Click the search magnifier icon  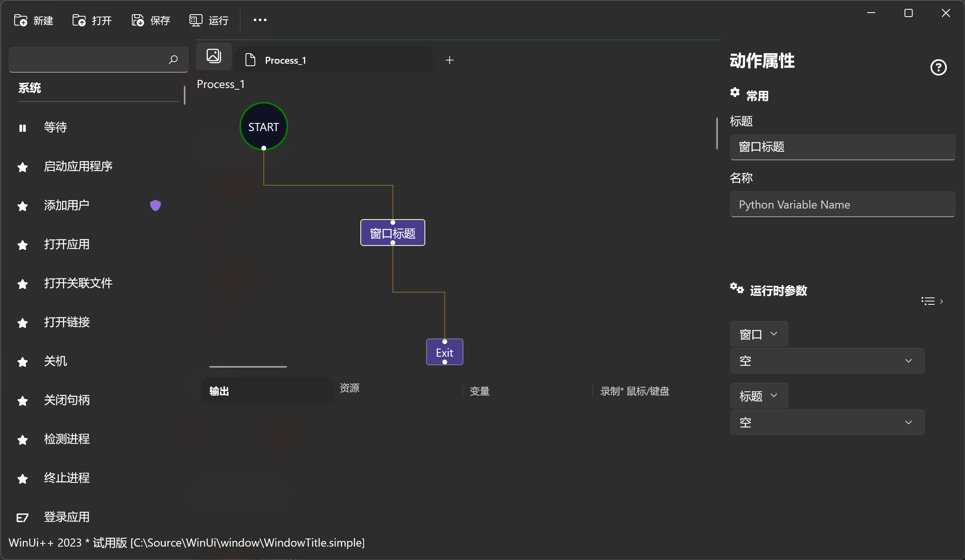[x=173, y=60]
